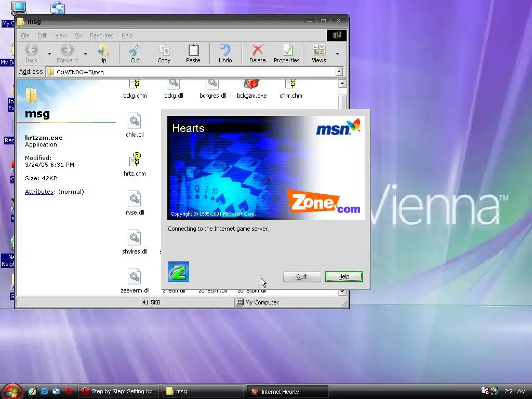Switch to the msg taskbar button

pos(203,391)
